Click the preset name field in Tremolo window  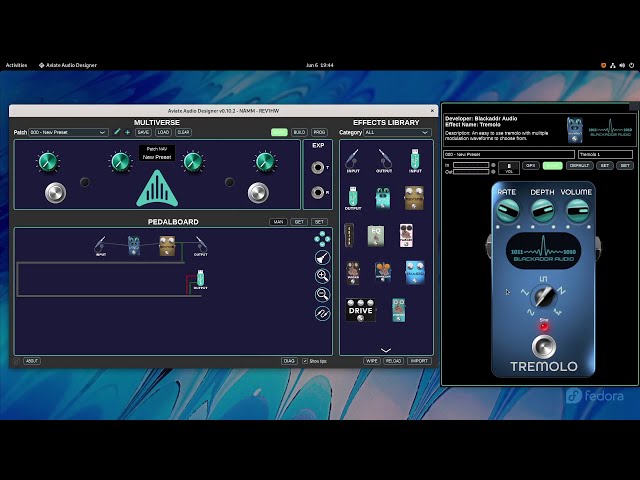pyautogui.click(x=509, y=154)
